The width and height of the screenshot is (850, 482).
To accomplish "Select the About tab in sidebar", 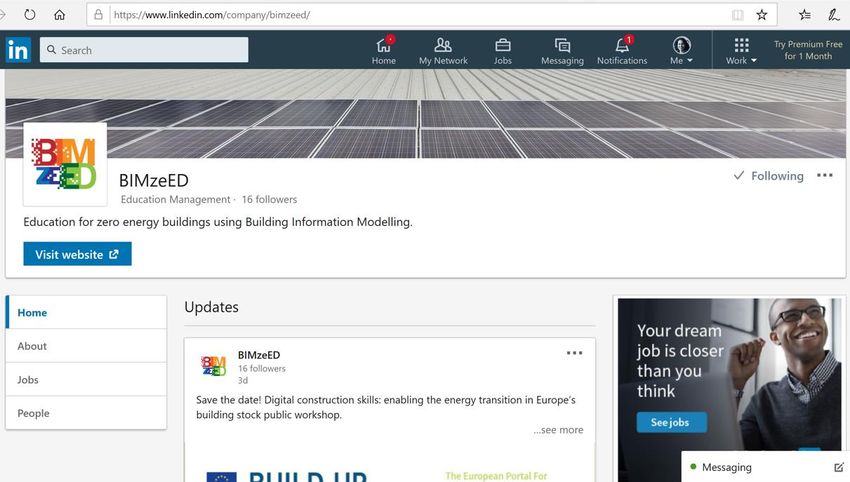I will (x=86, y=346).
